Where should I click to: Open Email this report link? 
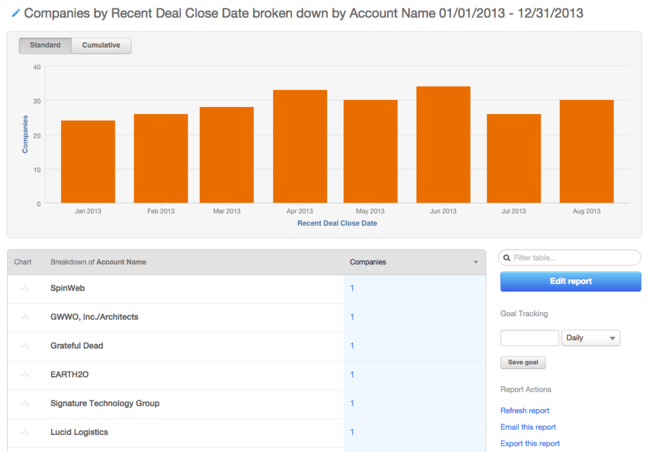click(x=527, y=427)
